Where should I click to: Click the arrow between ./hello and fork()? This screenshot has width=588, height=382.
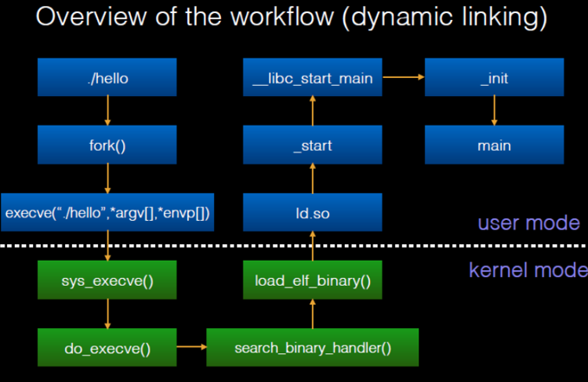pos(107,111)
